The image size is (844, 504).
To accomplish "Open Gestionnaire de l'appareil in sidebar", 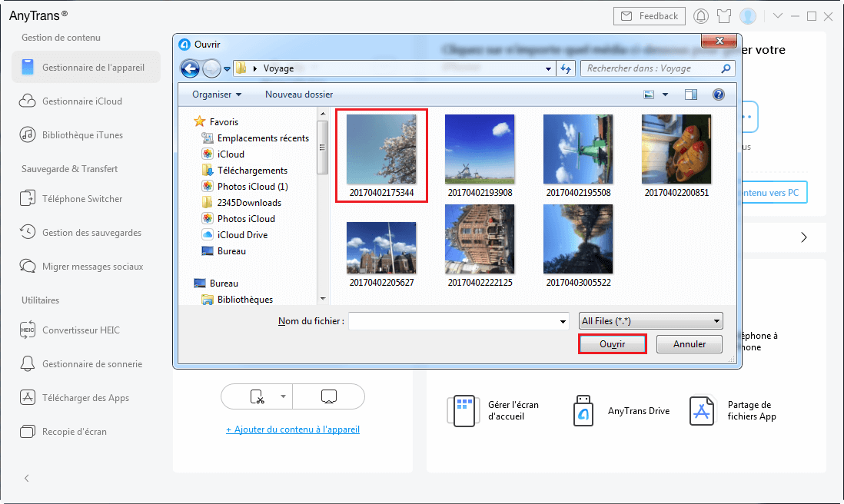I will (86, 68).
